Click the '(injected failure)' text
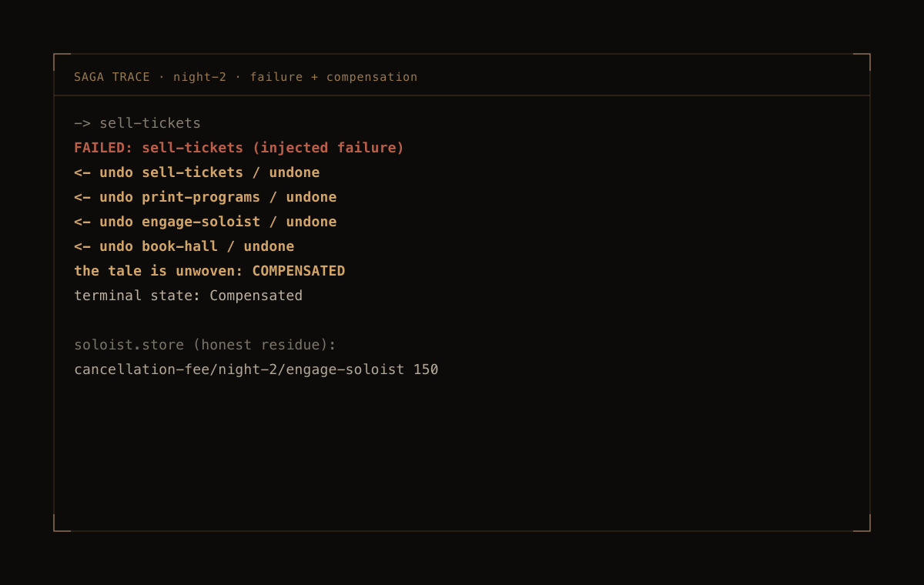 pyautogui.click(x=328, y=148)
